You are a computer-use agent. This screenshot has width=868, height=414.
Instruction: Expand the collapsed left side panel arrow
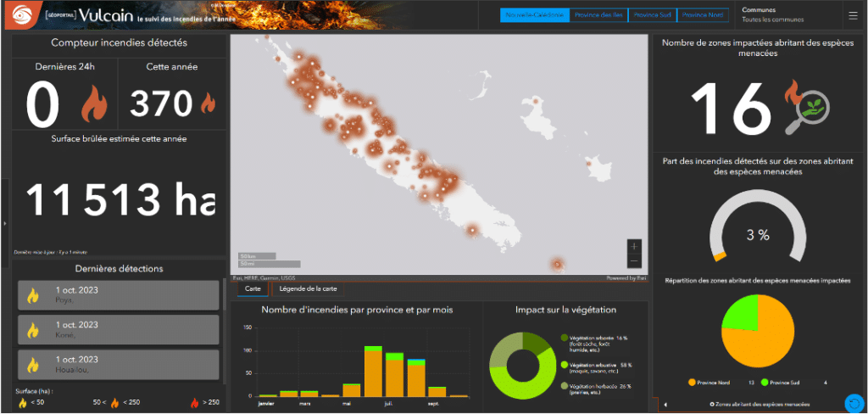coord(4,223)
